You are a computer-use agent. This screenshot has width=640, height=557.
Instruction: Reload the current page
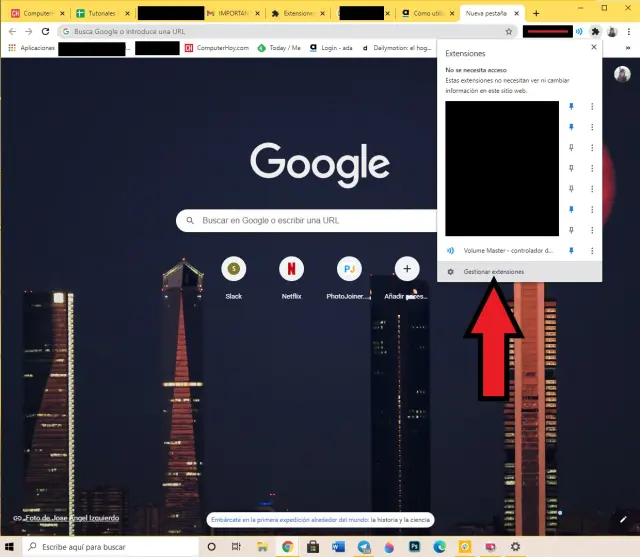pos(45,32)
